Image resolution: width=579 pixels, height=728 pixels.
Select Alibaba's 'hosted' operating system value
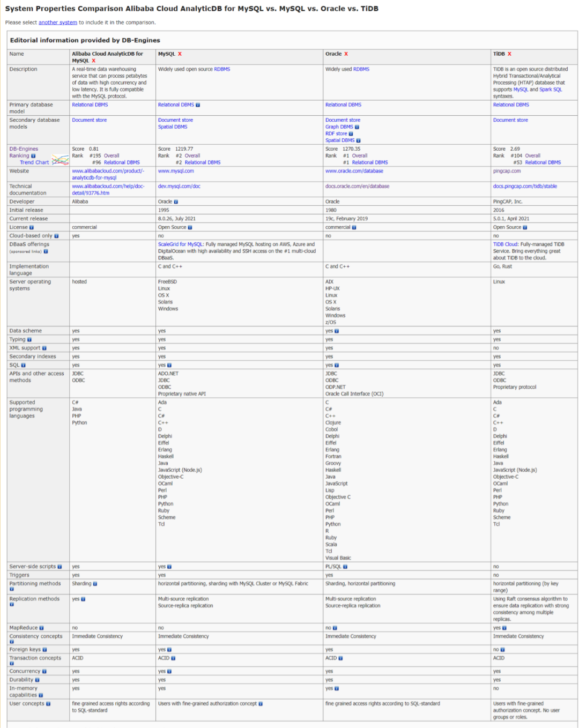point(79,282)
